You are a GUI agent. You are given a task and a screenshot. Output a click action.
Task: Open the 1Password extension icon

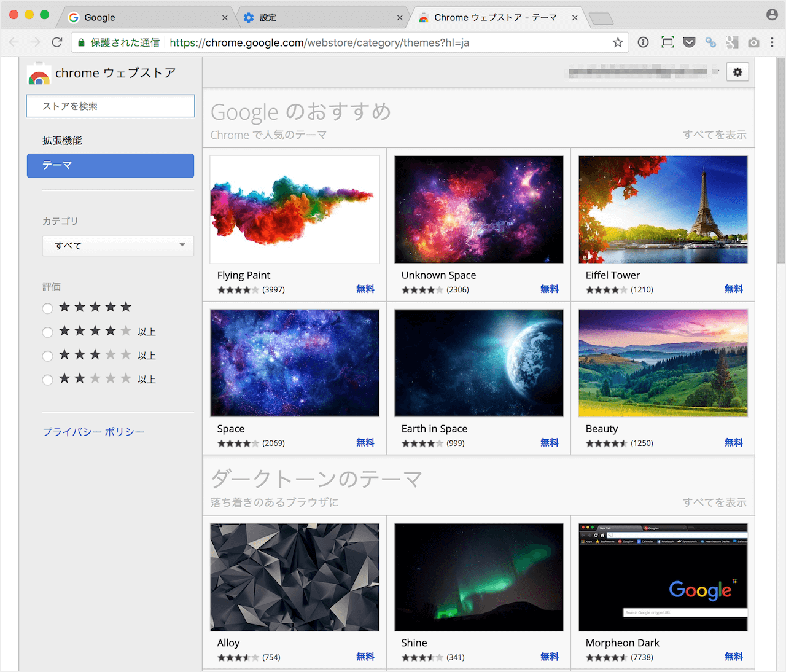click(x=643, y=42)
